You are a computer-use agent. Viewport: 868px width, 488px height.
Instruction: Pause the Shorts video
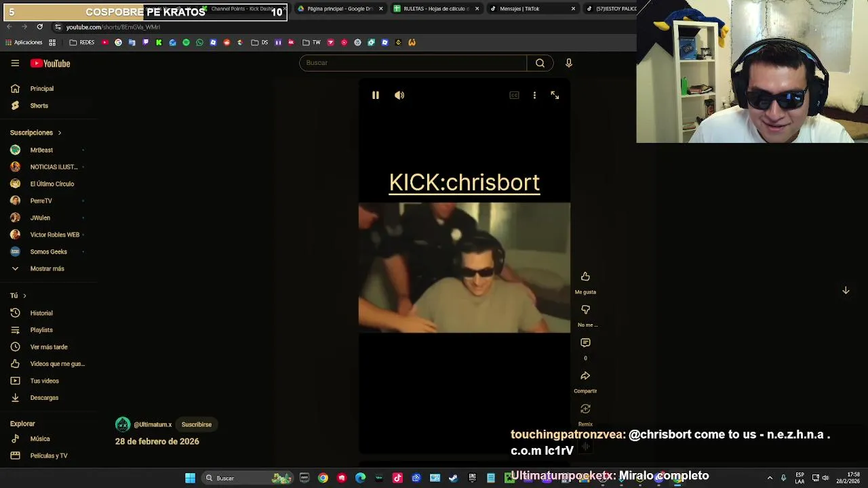[x=376, y=96]
